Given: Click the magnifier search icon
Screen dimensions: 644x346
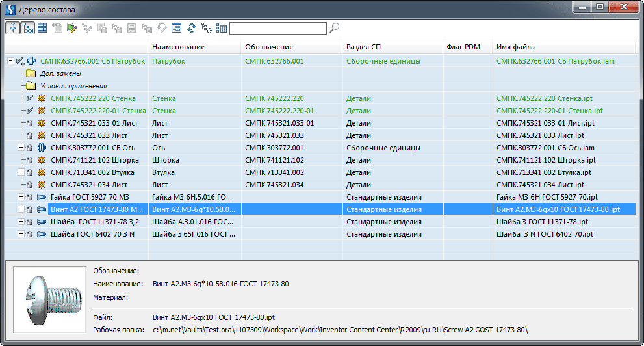Looking at the screenshot, I should pos(334,28).
